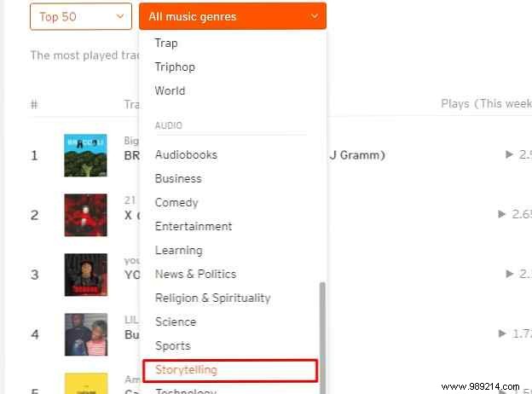Pick the Trap music genre

pyautogui.click(x=166, y=43)
